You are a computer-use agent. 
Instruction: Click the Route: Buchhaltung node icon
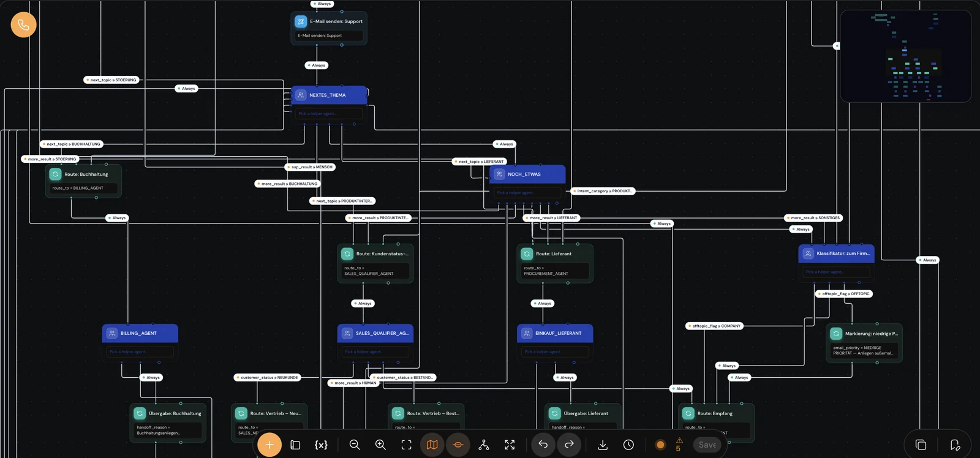(55, 175)
